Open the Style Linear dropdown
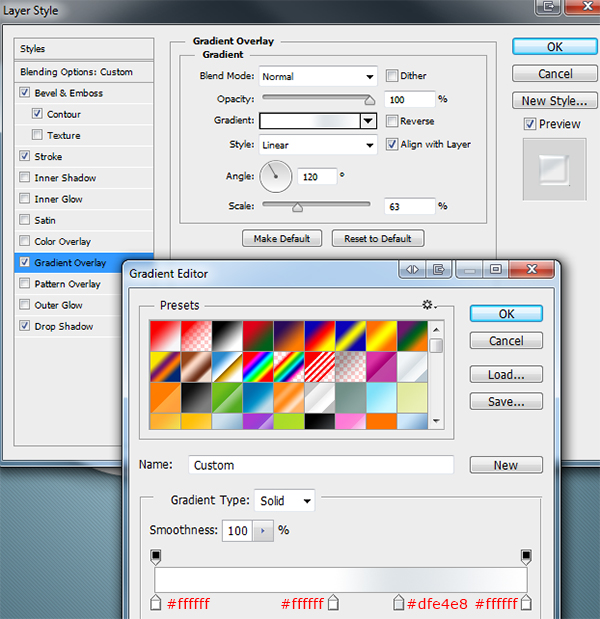600x619 pixels. [x=318, y=145]
